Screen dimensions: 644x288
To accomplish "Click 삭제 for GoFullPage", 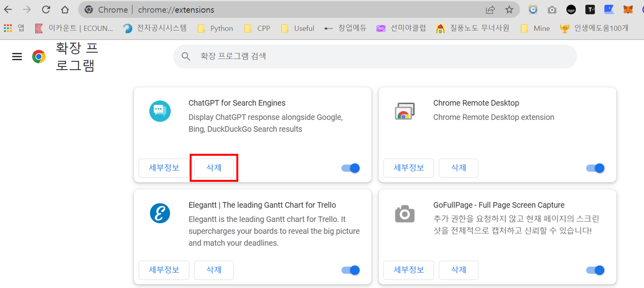I will 459,270.
